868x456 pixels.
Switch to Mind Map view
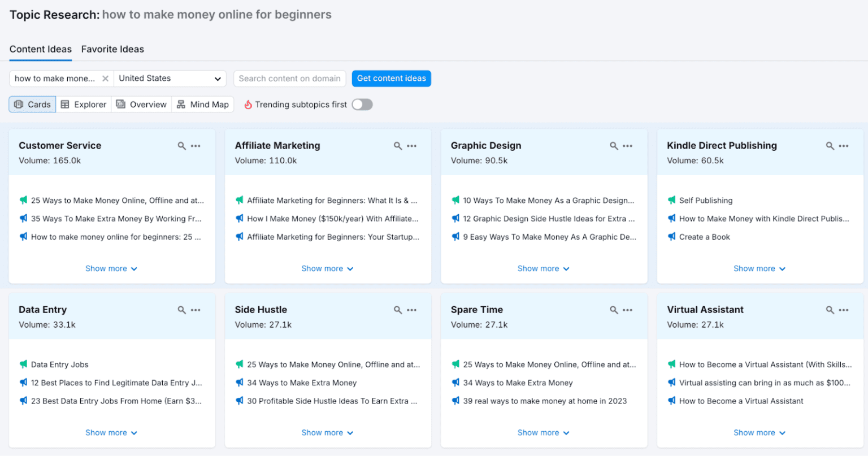203,105
